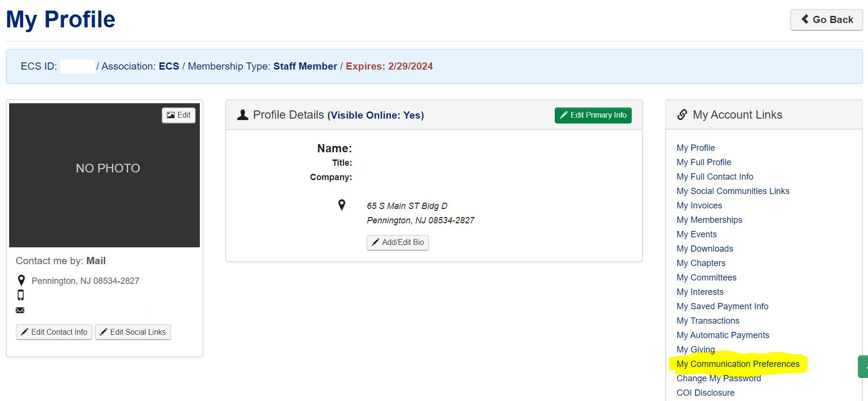Screen dimensions: 868x401
Task: Open My Committees
Action: tap(707, 278)
